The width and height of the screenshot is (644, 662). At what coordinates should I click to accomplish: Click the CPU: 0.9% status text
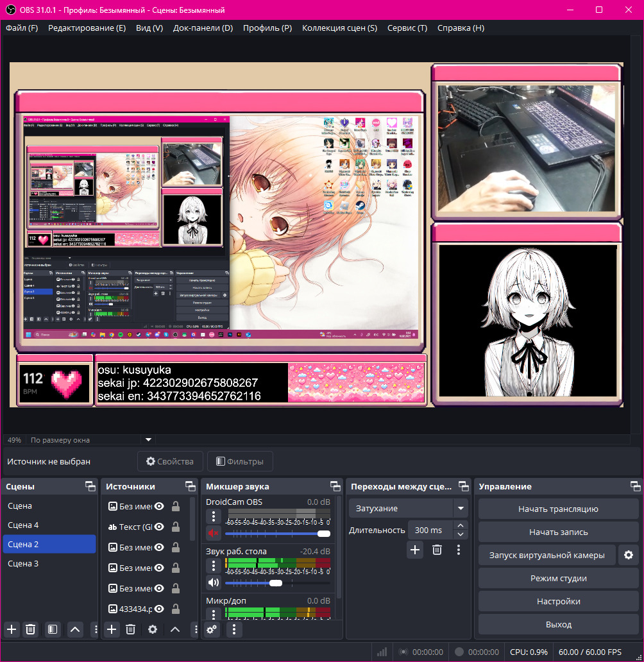click(x=529, y=652)
